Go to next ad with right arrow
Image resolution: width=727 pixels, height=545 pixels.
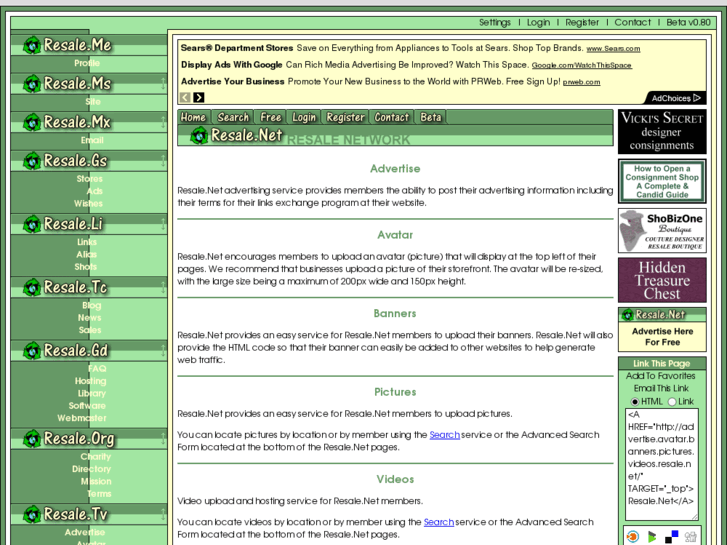click(x=199, y=97)
